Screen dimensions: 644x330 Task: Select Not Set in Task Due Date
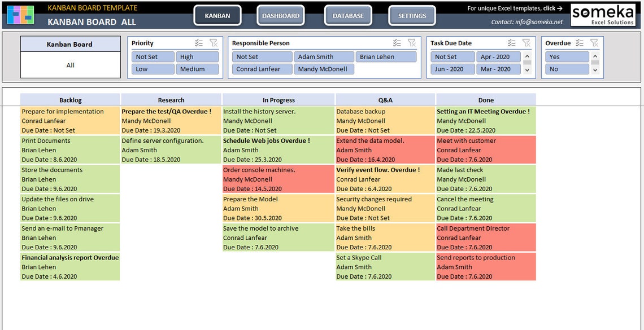click(x=452, y=57)
